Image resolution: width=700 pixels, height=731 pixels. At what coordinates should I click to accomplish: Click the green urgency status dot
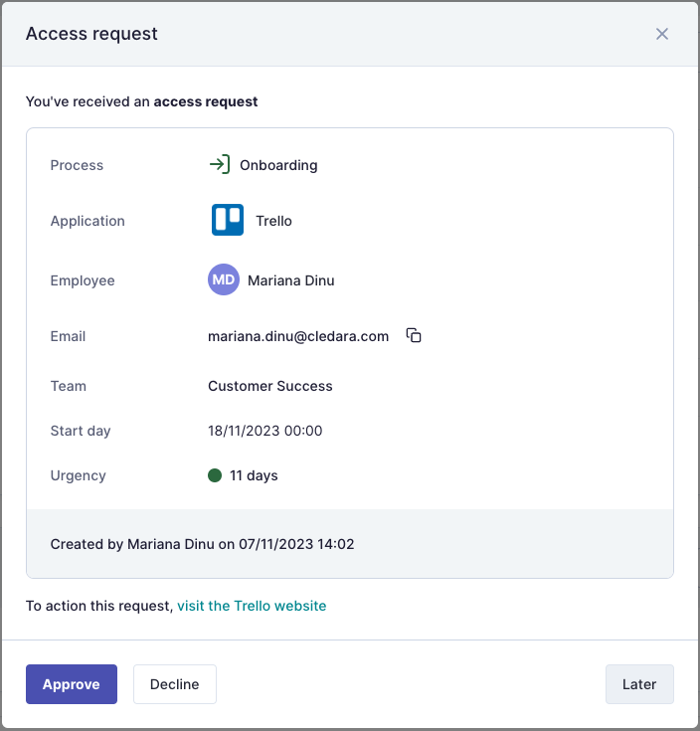coord(215,475)
